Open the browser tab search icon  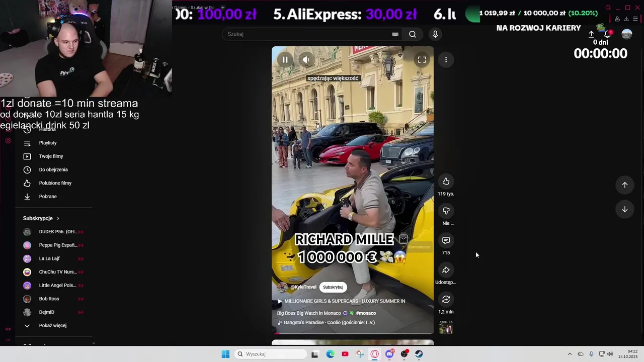608,8
